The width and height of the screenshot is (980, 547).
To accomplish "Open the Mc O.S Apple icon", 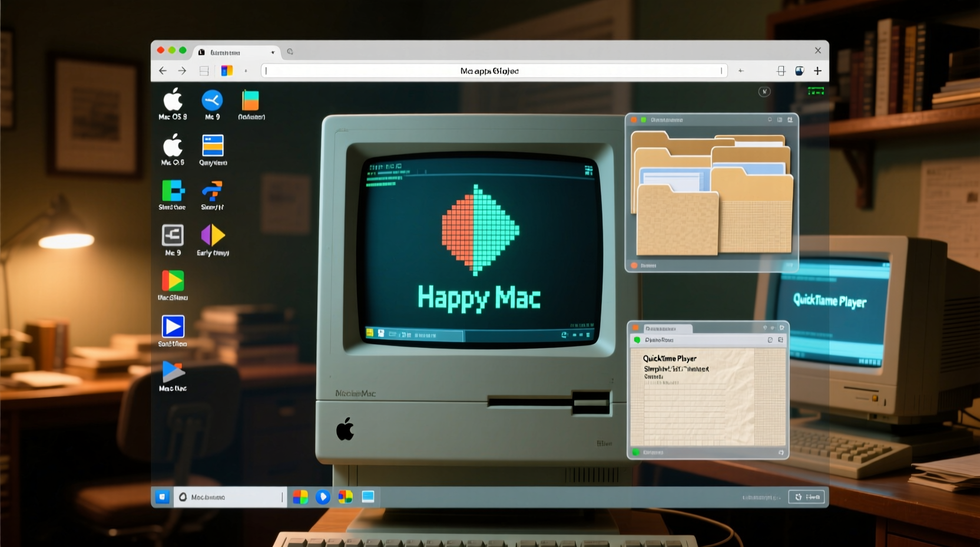I will click(173, 145).
